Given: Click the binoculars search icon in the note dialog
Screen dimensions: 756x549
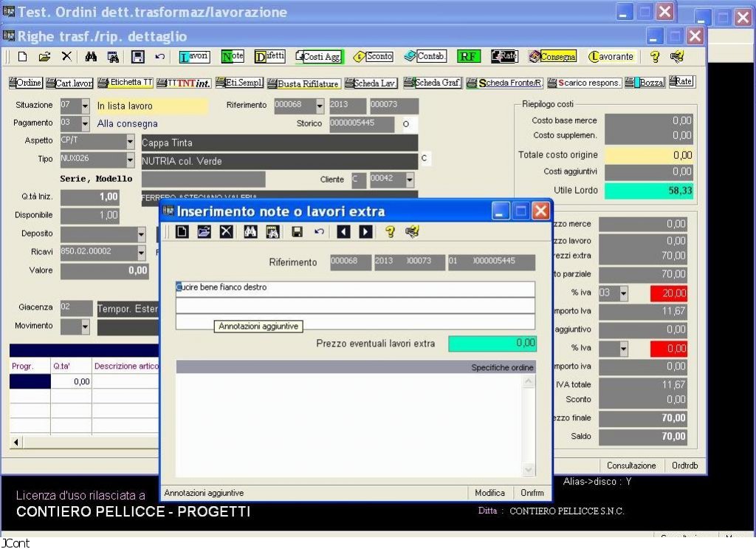Looking at the screenshot, I should pos(250,232).
